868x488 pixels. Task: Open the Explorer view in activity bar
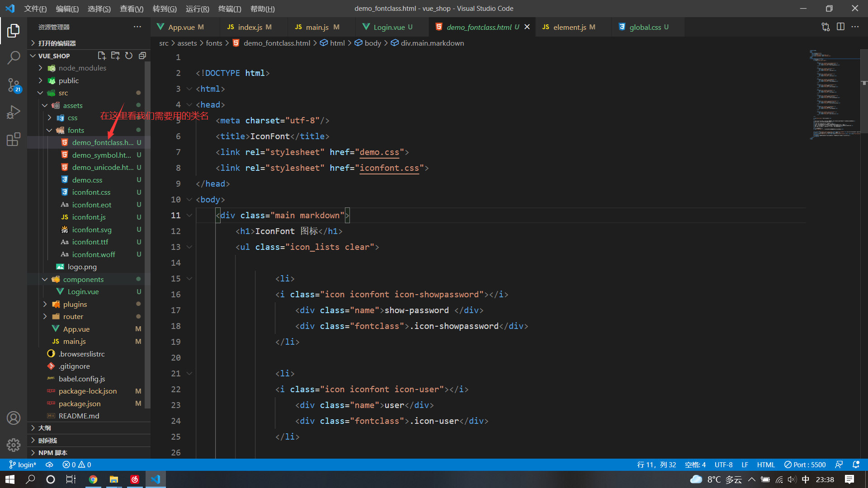14,31
